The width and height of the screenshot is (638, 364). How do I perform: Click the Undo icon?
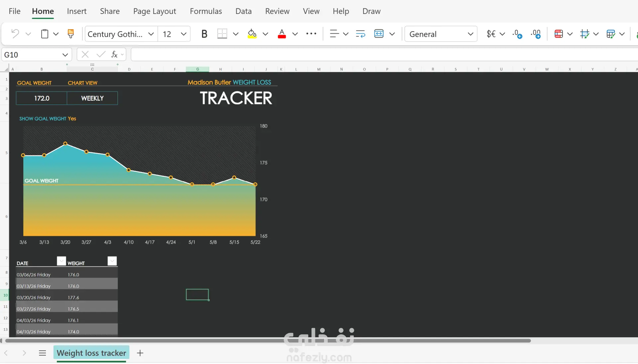click(15, 34)
